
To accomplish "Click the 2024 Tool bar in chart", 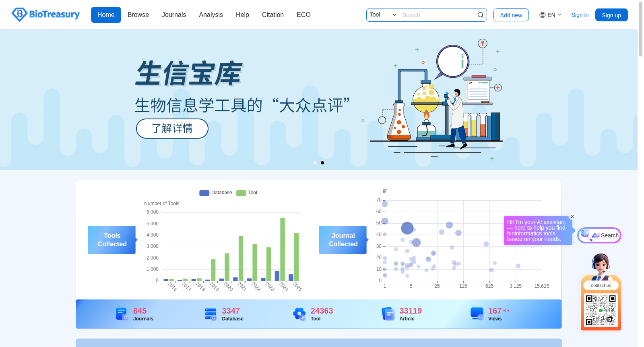I will point(283,249).
